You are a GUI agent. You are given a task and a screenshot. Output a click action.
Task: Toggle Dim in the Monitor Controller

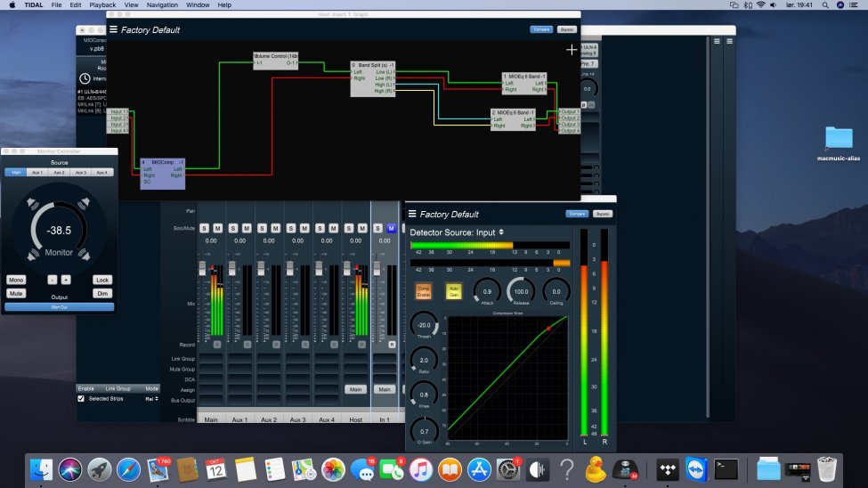pos(102,294)
